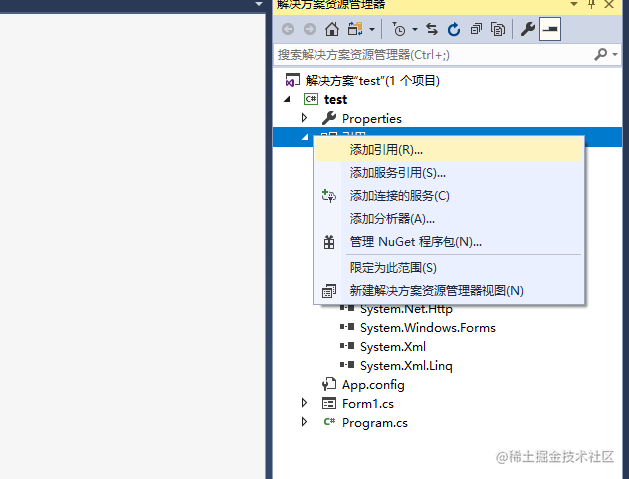Viewport: 629px width, 479px height.
Task: Choose 添加服务引用(S)... menu entry
Action: coord(449,173)
